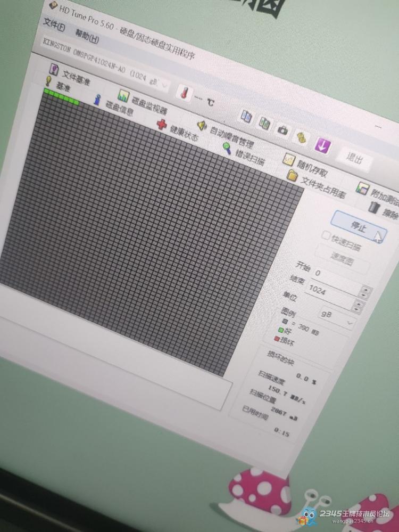The width and height of the screenshot is (399, 532).
Task: Open the 健康状态 health tab
Action: [x=178, y=130]
